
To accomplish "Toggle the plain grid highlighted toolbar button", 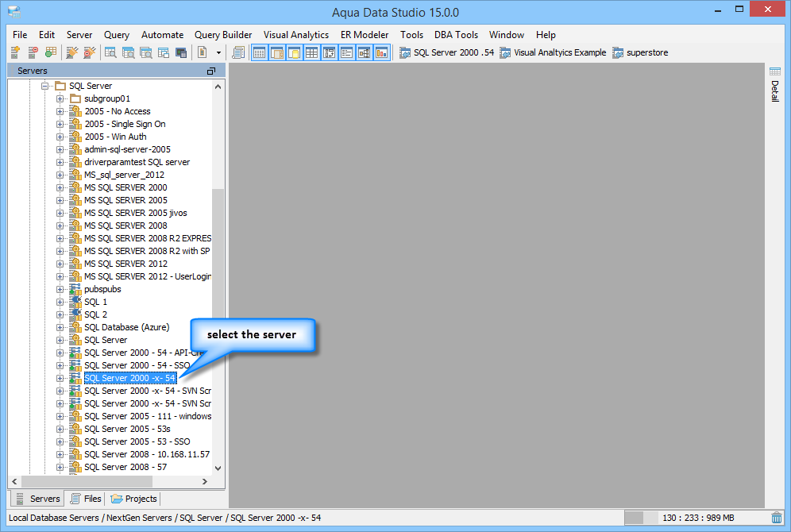I will coord(312,52).
